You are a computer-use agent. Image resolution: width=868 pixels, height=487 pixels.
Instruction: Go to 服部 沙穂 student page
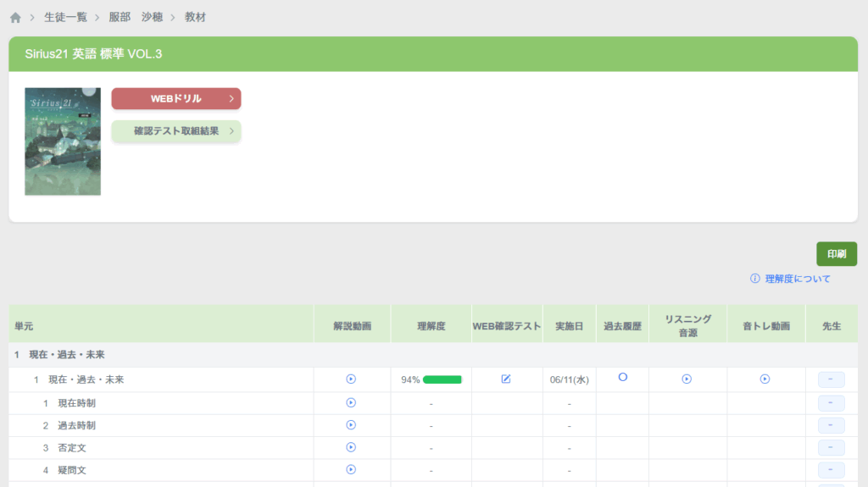(x=136, y=17)
